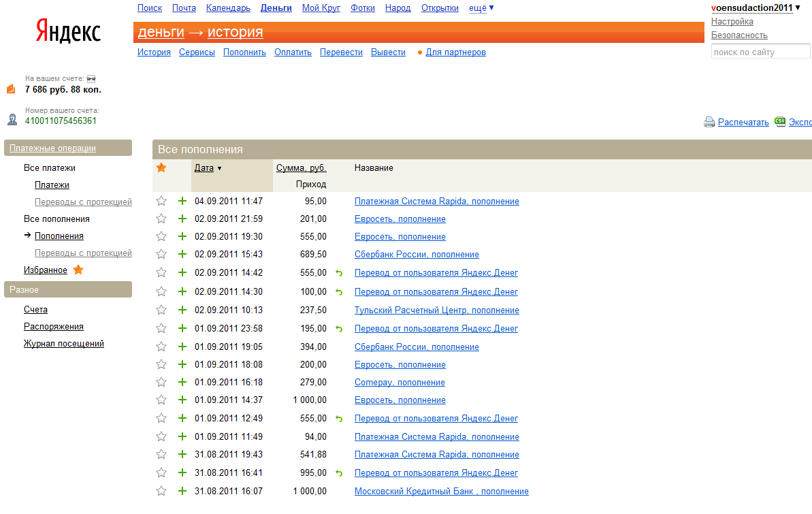Click the return arrow icon for 01.09.2011 12:49
This screenshot has height=514, width=812.
click(339, 419)
